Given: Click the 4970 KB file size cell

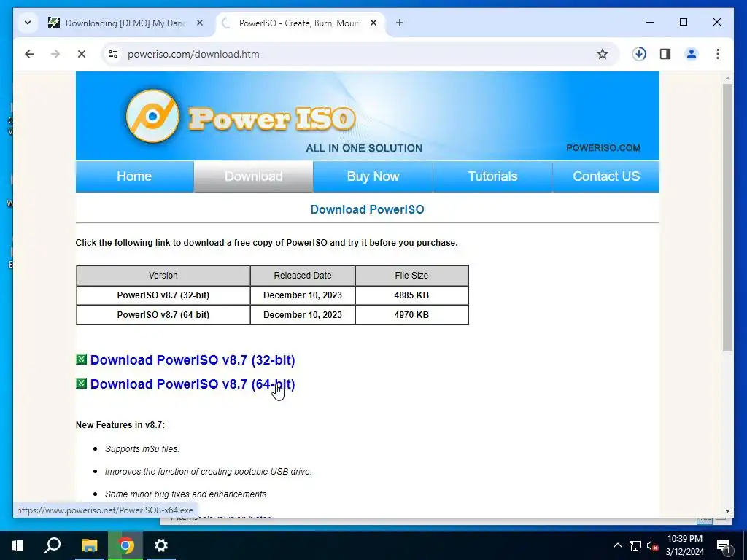Looking at the screenshot, I should tap(411, 315).
